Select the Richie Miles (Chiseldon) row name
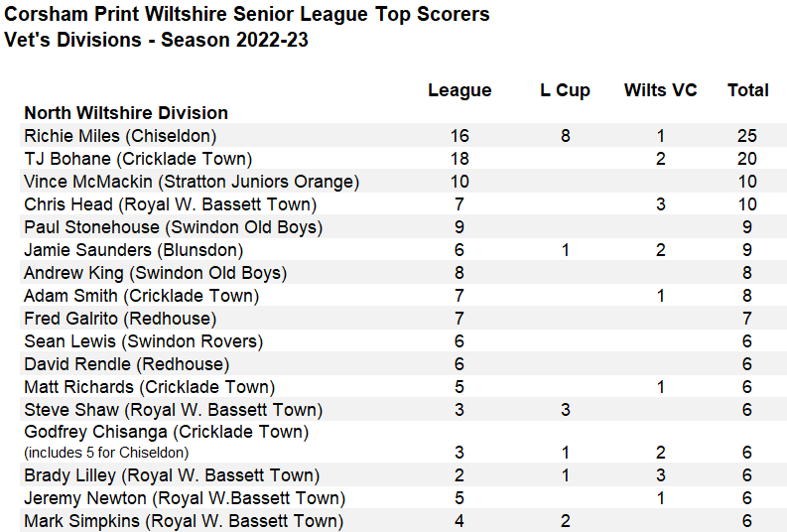The image size is (787, 532). (120, 136)
